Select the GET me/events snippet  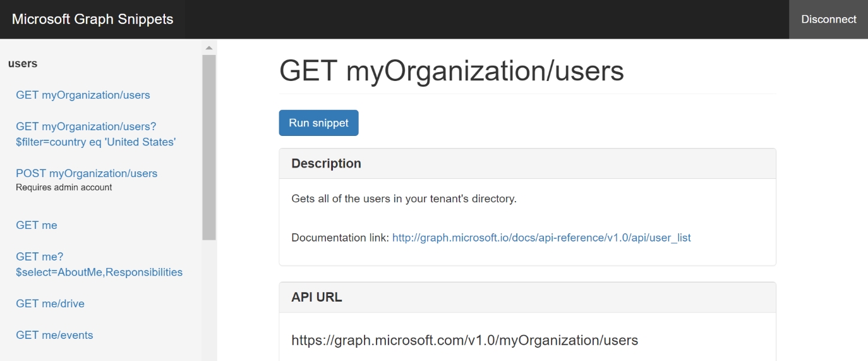pyautogui.click(x=54, y=335)
